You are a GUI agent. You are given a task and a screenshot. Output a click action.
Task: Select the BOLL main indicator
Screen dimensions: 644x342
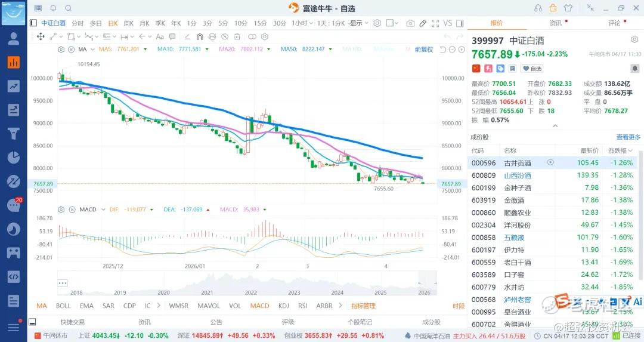click(x=63, y=306)
